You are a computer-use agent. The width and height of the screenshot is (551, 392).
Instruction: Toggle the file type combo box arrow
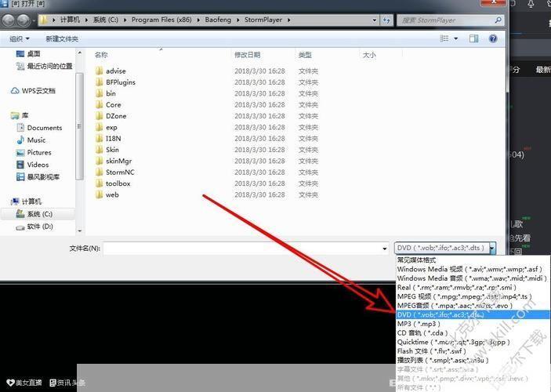tap(492, 249)
